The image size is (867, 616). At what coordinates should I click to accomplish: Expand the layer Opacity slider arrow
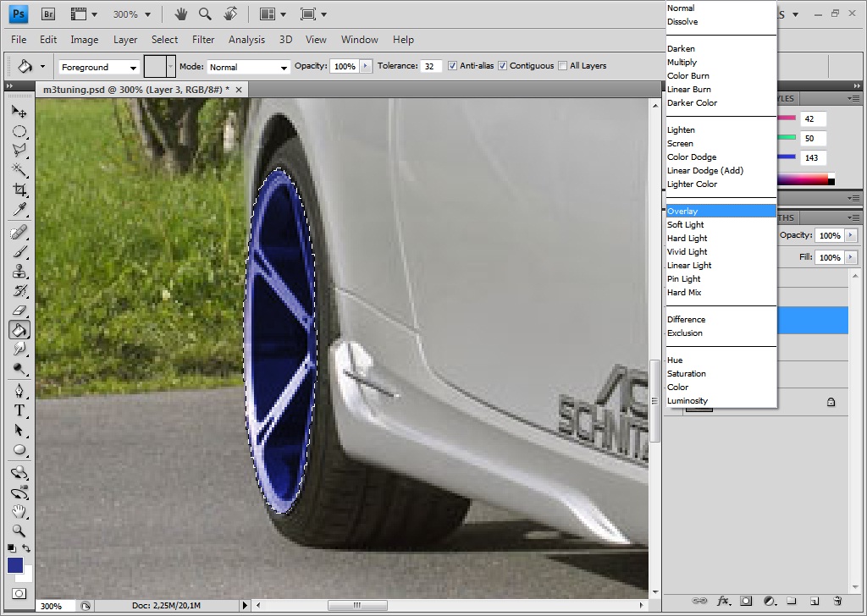(851, 235)
